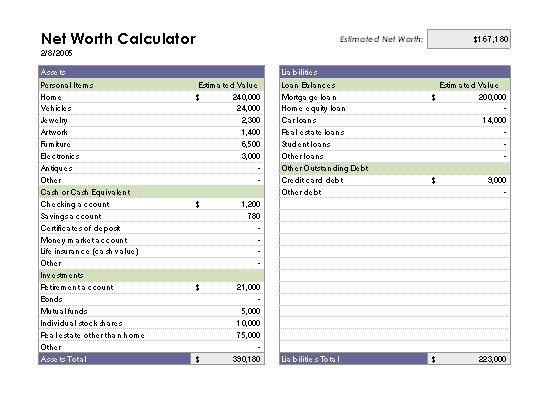Select the Net Worth Calculator title

119,39
